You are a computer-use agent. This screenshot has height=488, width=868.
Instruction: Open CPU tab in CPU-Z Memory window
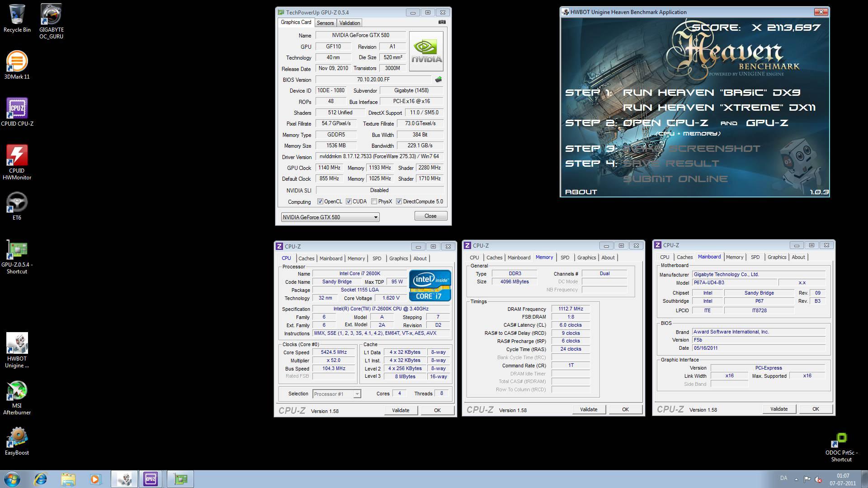coord(474,258)
